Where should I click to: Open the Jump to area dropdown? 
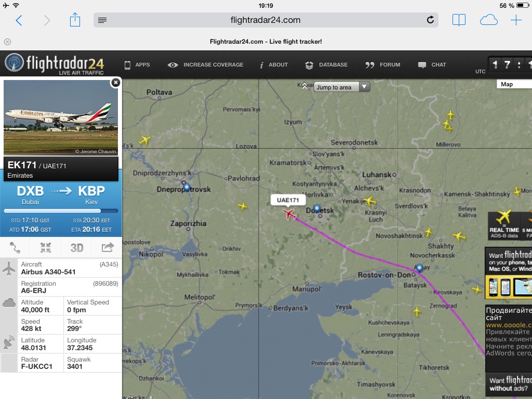[x=342, y=87]
